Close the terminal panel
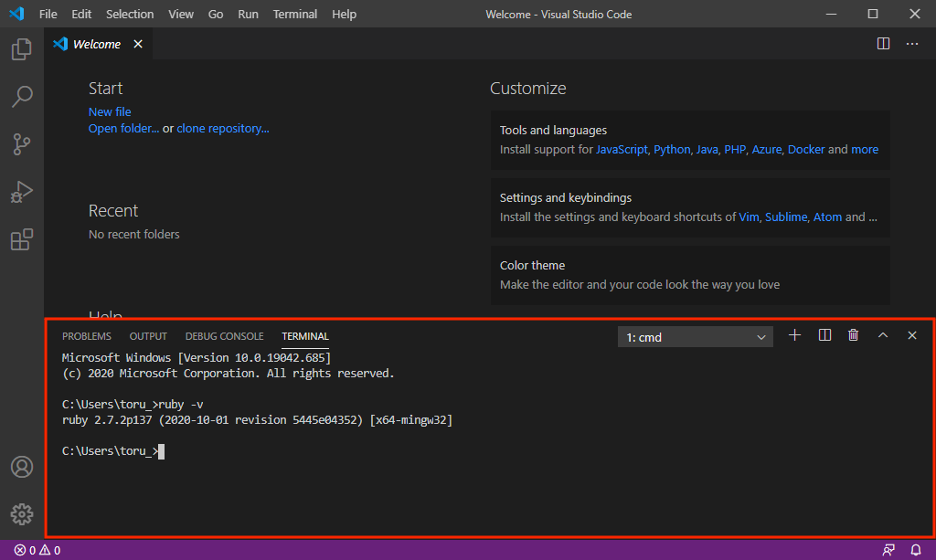The width and height of the screenshot is (936, 560). pyautogui.click(x=912, y=336)
